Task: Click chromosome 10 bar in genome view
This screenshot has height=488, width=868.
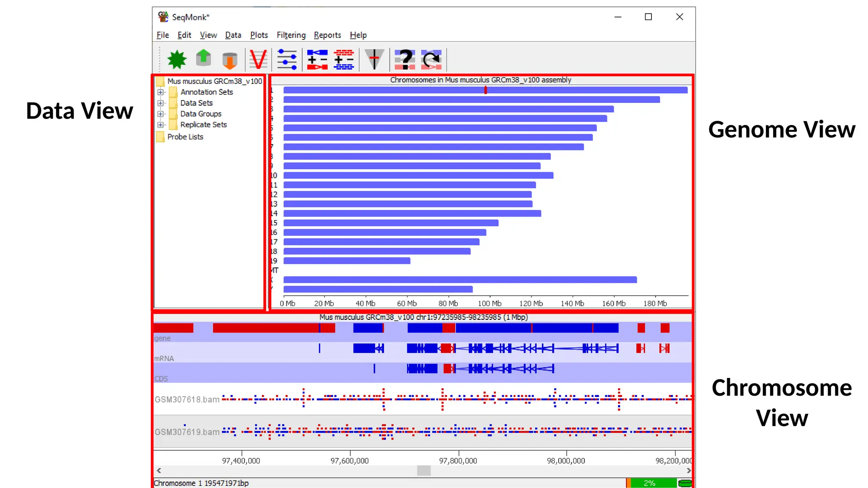Action: pos(418,175)
